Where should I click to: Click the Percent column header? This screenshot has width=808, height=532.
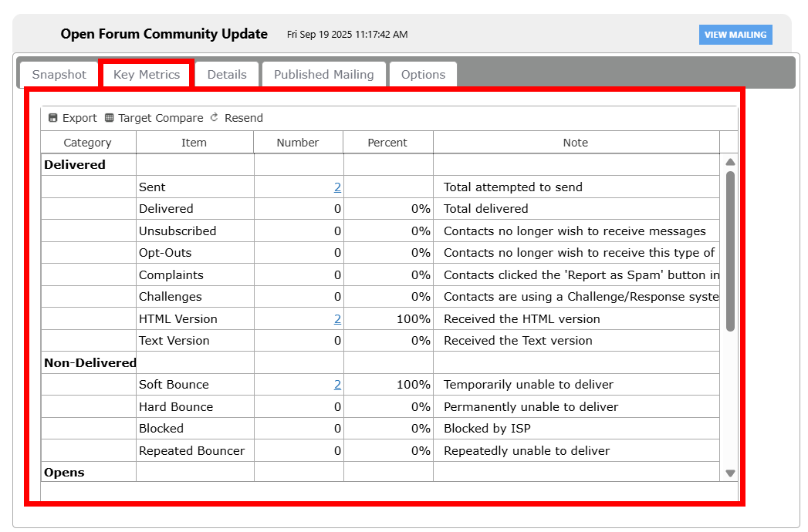click(387, 143)
